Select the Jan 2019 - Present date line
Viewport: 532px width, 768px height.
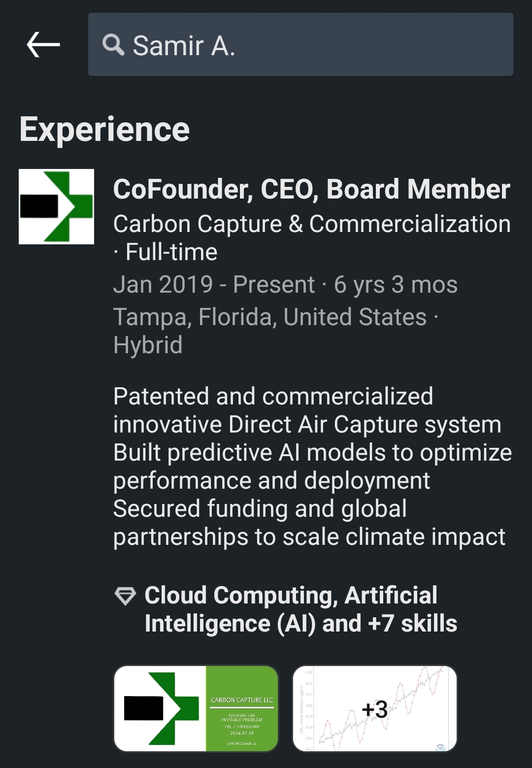(x=285, y=285)
